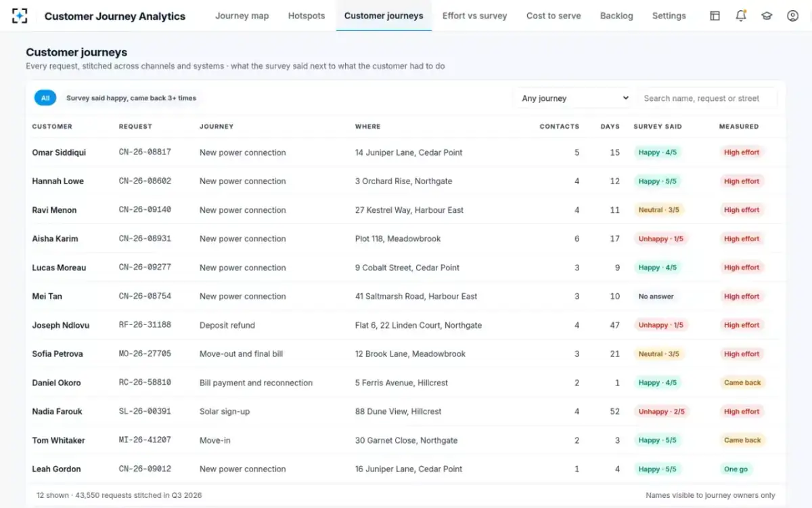Click the '12 shown · 43,550 requests' footer text
The height and width of the screenshot is (508, 812).
click(119, 495)
